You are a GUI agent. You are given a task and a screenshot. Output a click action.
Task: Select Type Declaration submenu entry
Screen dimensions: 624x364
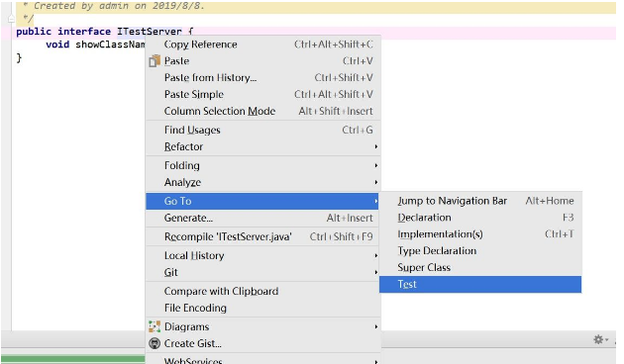(480, 251)
